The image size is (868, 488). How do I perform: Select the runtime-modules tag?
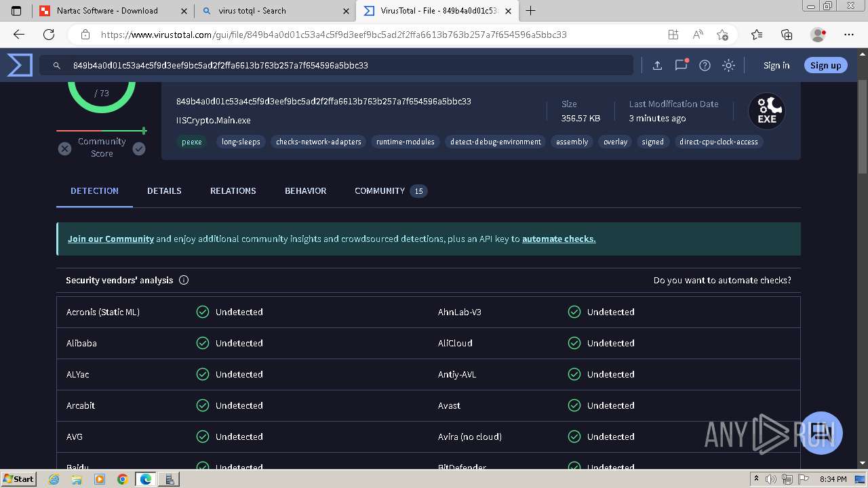(406, 142)
